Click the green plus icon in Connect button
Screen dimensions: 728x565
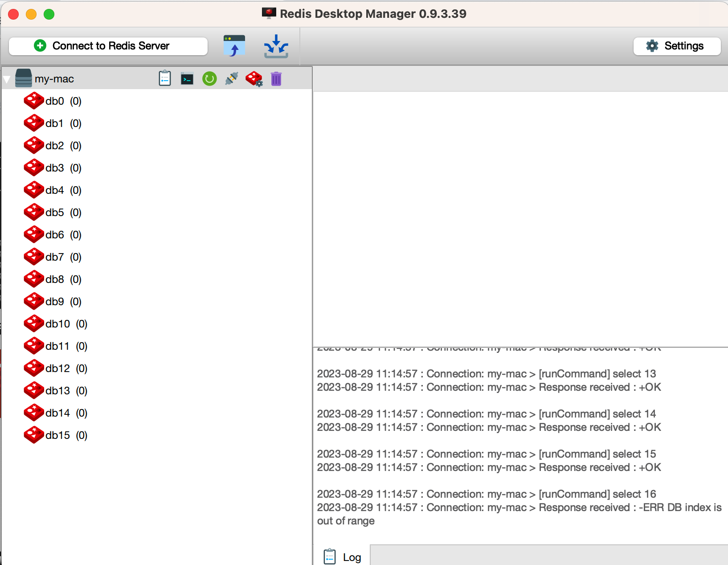click(x=40, y=45)
